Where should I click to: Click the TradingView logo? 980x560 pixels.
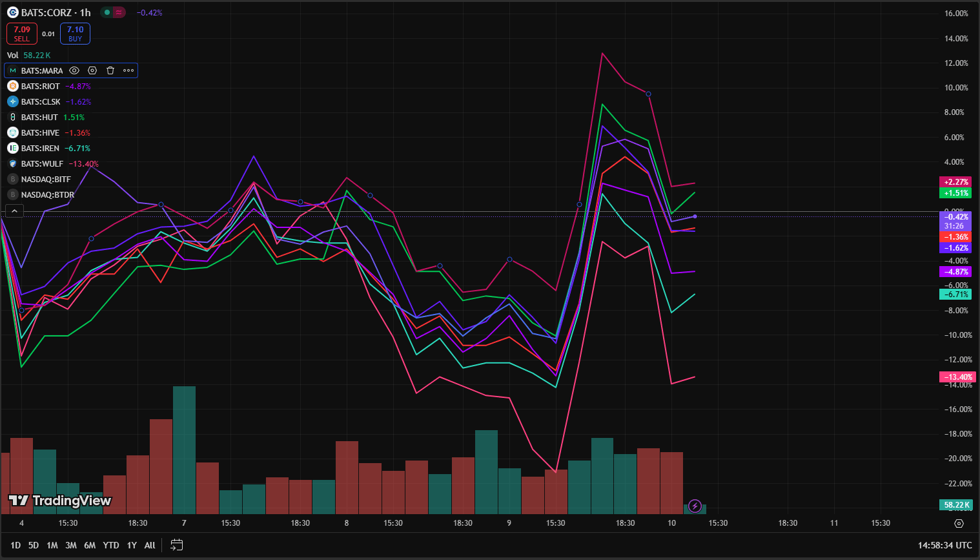(x=59, y=501)
